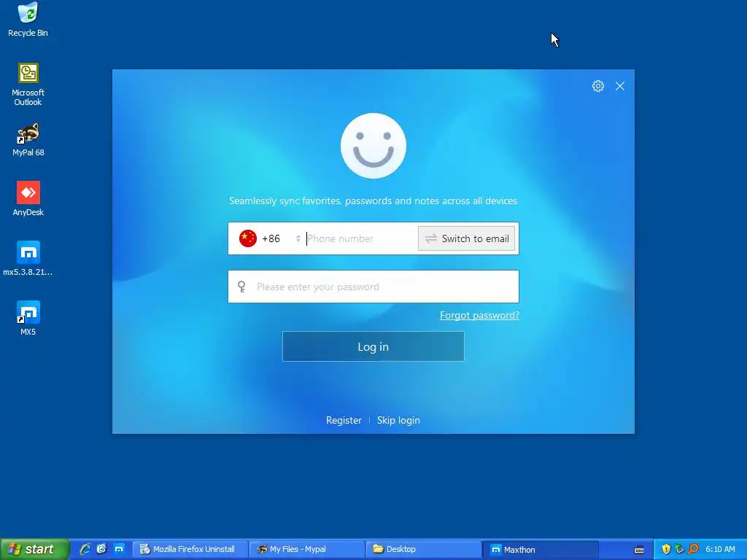747x560 pixels.
Task: Open the Forgot password link
Action: pyautogui.click(x=479, y=315)
